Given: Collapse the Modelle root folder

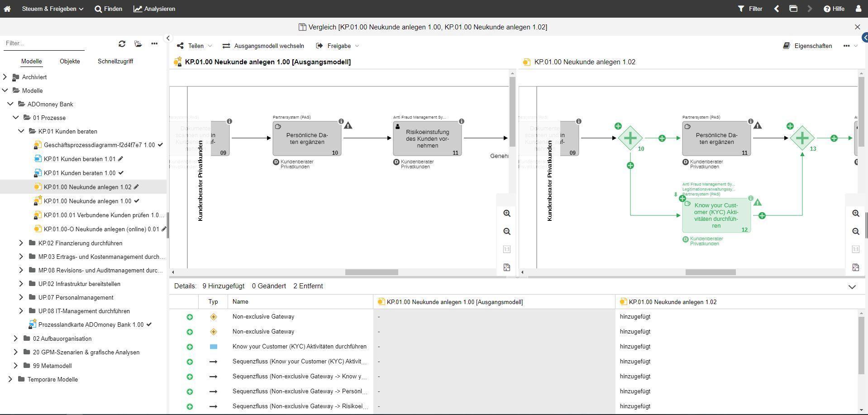Looking at the screenshot, I should (x=5, y=91).
